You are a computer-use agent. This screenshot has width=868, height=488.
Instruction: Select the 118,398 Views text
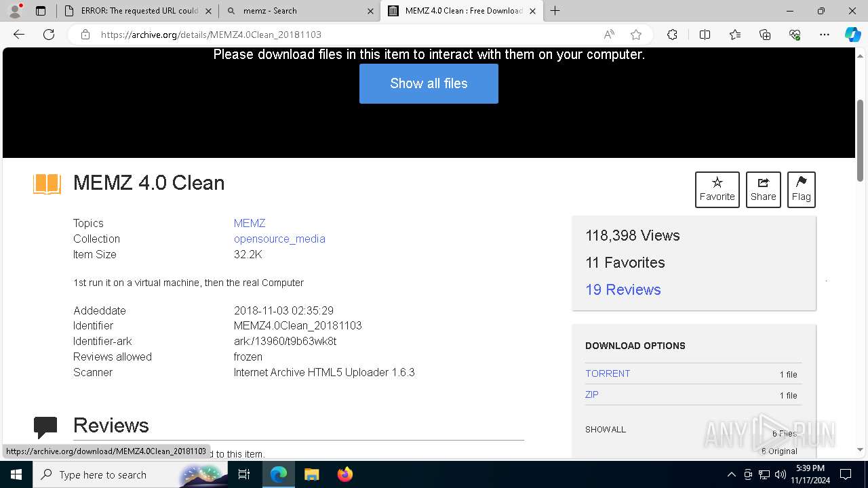[x=633, y=235]
